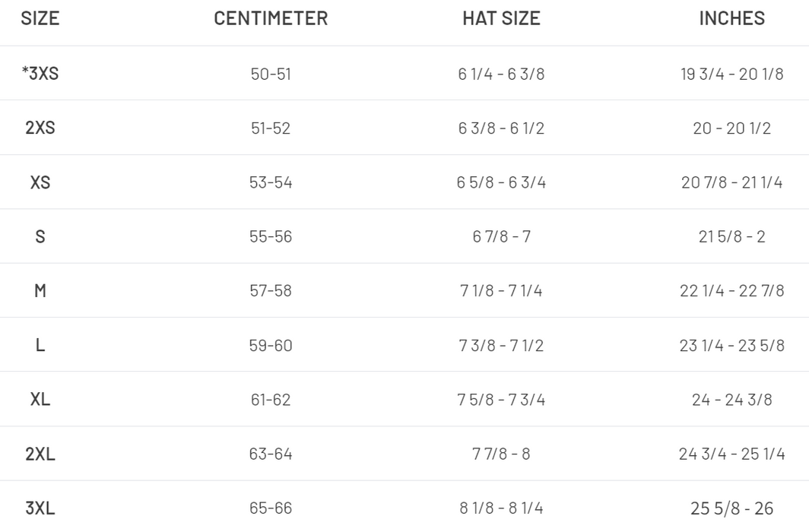Viewport: 809px width, 532px height.
Task: Click the M size label
Action: point(40,290)
